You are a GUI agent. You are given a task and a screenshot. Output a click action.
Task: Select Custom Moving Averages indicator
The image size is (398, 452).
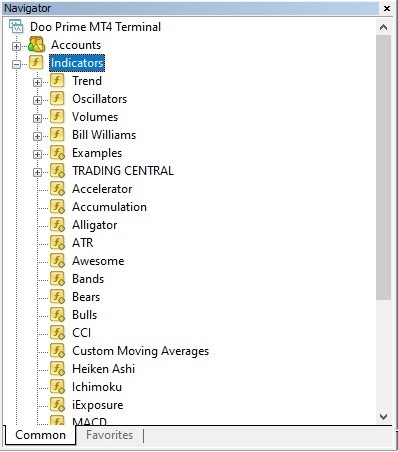(x=140, y=351)
